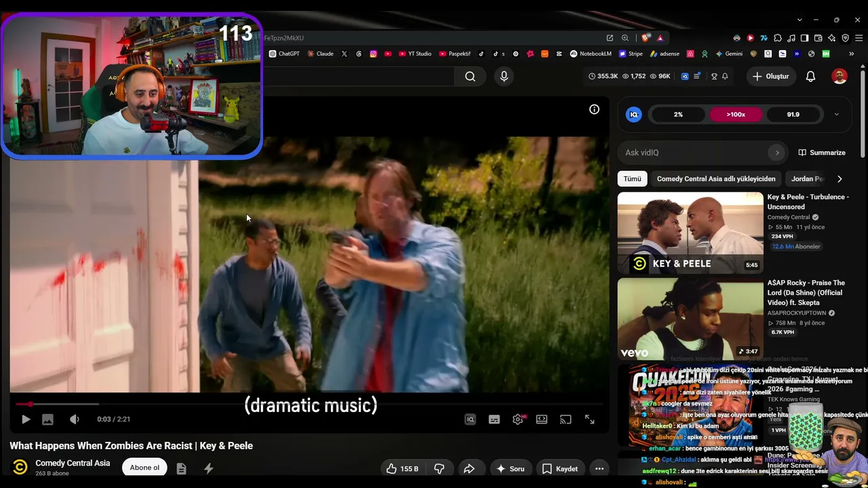This screenshot has height=488, width=868.
Task: Open browser extensions puzzle icon
Action: click(x=778, y=38)
